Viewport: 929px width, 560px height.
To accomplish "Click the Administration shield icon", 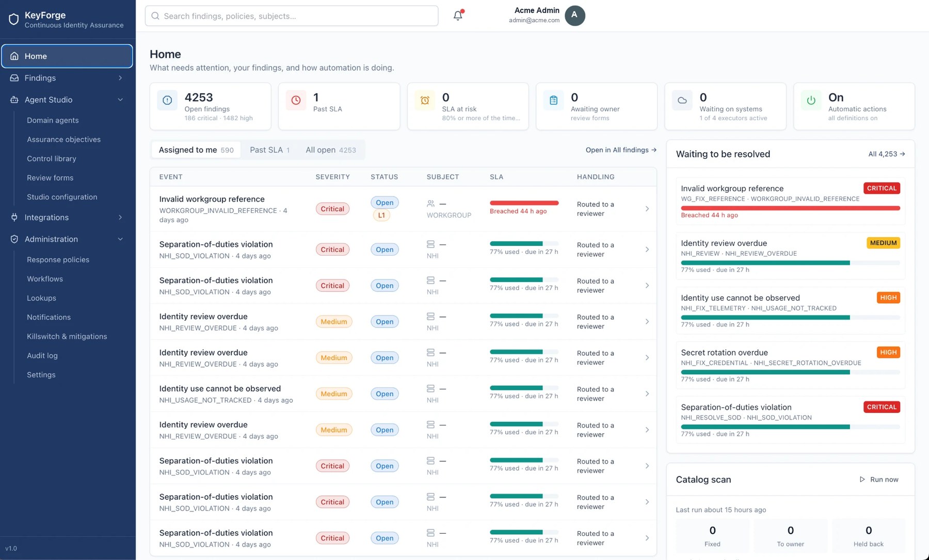I will coord(14,239).
